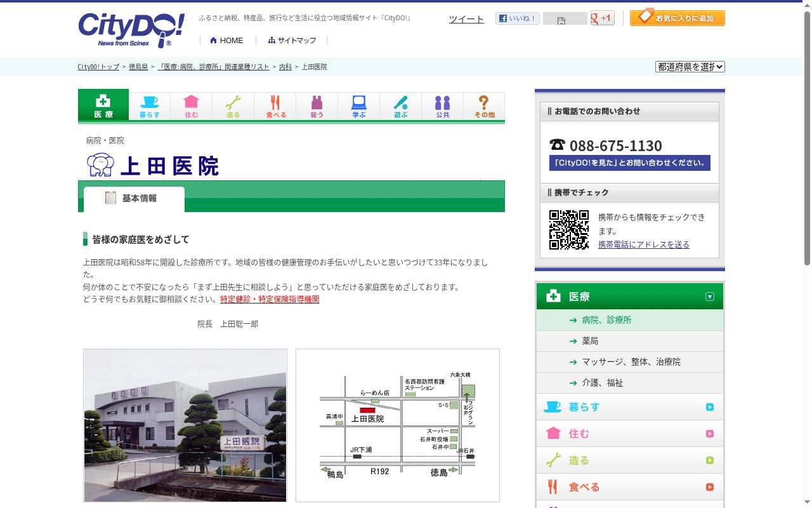Go to HOME in top navigation
This screenshot has height=508, width=812.
click(x=226, y=41)
